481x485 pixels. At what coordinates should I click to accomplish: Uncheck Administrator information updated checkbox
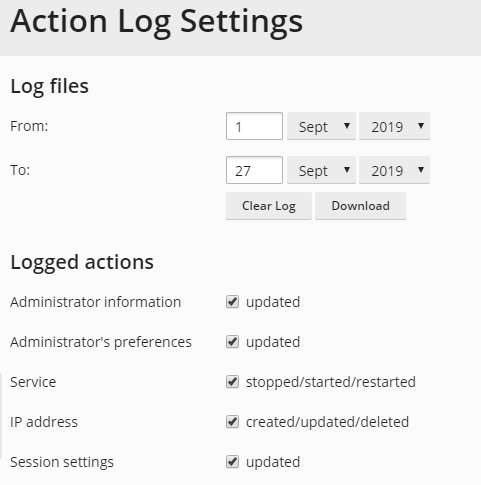pyautogui.click(x=232, y=302)
